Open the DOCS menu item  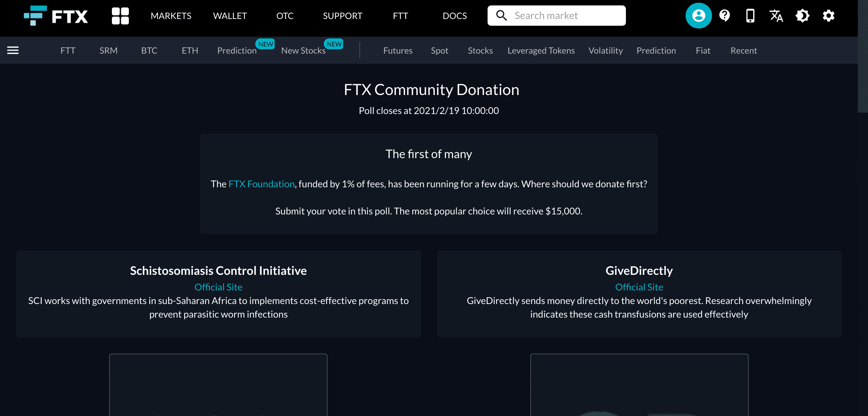point(455,16)
